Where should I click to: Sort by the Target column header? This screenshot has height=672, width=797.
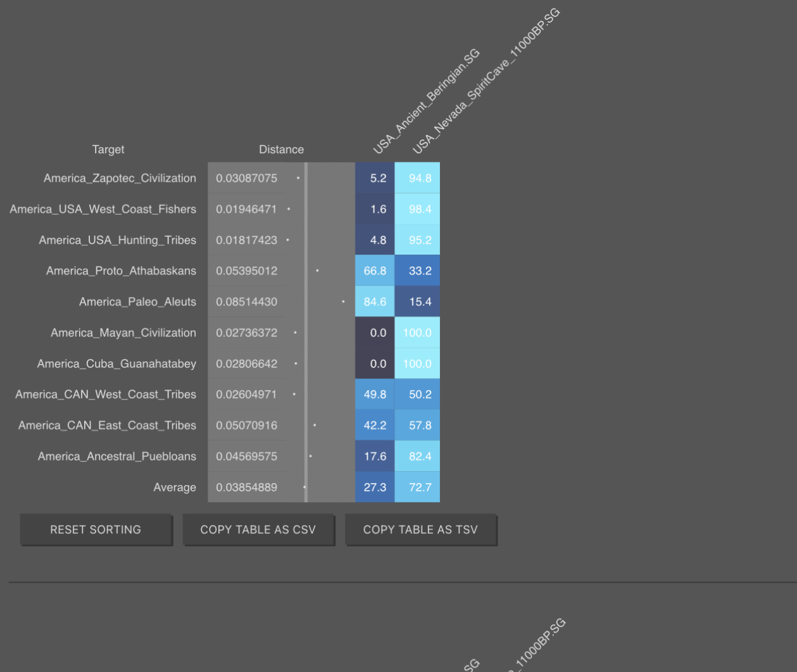pos(108,149)
